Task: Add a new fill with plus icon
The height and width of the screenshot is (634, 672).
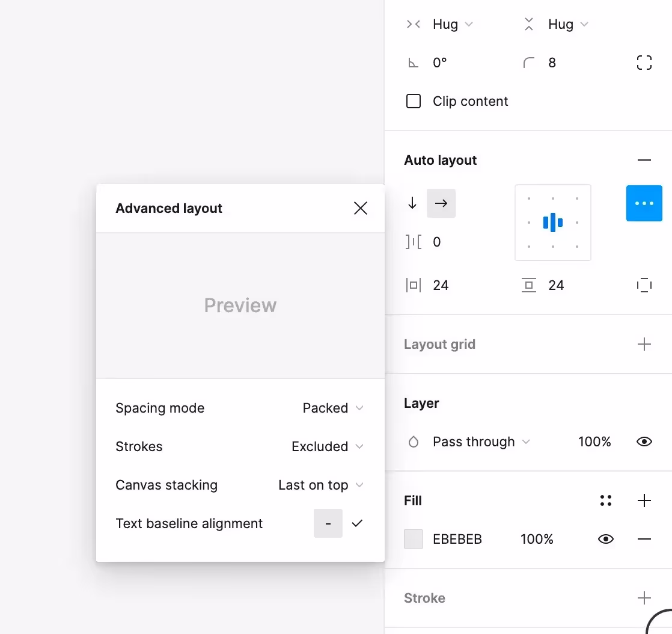Action: tap(644, 500)
